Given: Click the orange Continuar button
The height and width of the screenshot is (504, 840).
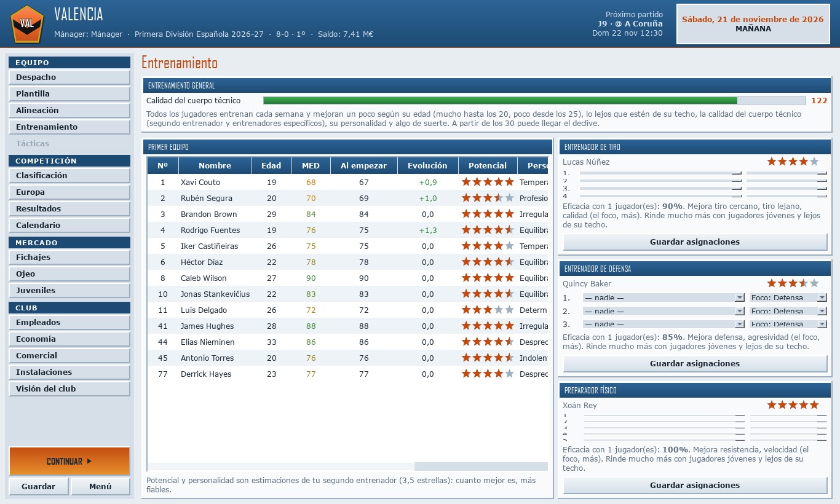Looking at the screenshot, I should [x=69, y=461].
